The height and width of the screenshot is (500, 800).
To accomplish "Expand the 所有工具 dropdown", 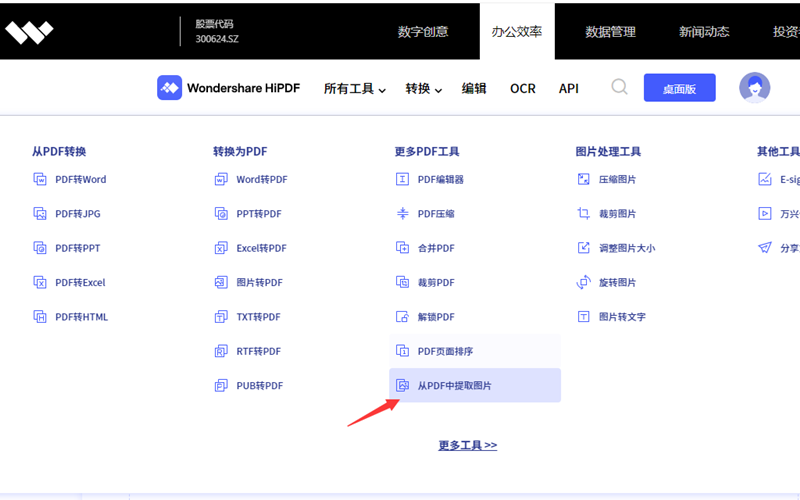I will (354, 89).
